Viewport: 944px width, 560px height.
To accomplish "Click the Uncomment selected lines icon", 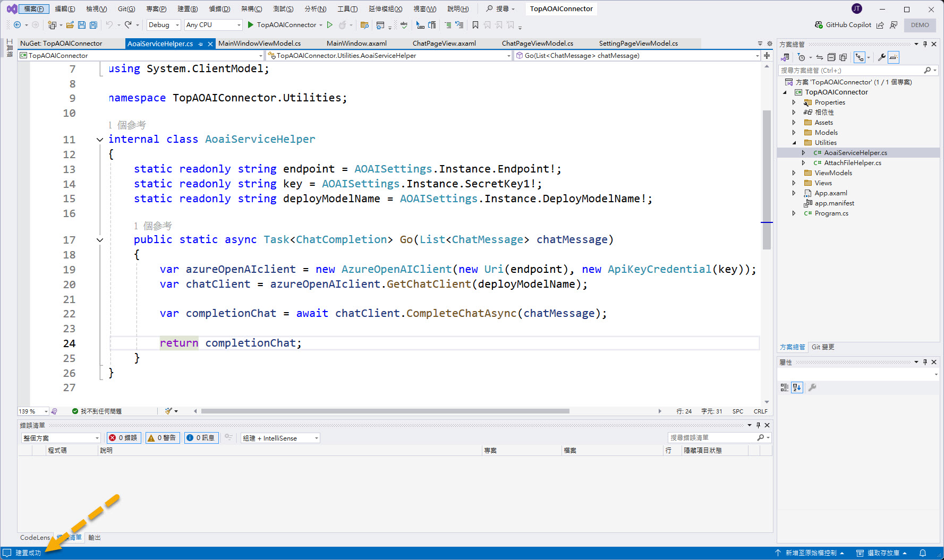I will coord(460,25).
